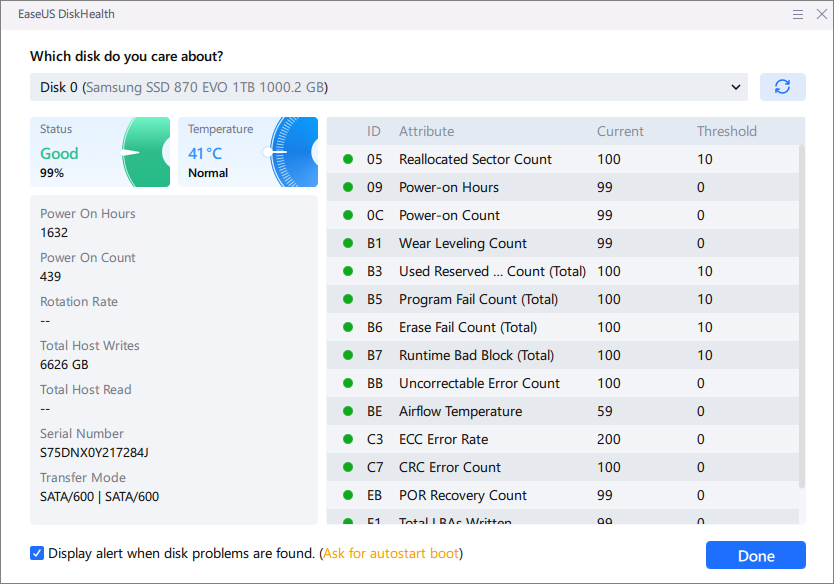Click the EaseUS DiskHealth window title
Screen dimensions: 834x584
click(x=66, y=14)
